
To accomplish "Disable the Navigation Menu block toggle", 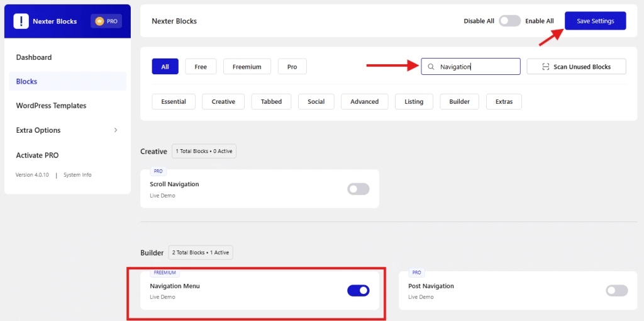I will pos(358,290).
